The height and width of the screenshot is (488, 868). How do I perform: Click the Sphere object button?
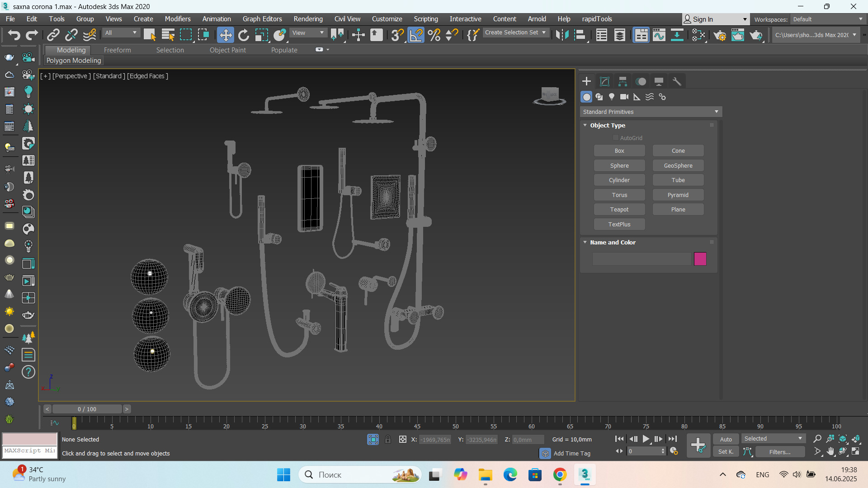(x=619, y=165)
